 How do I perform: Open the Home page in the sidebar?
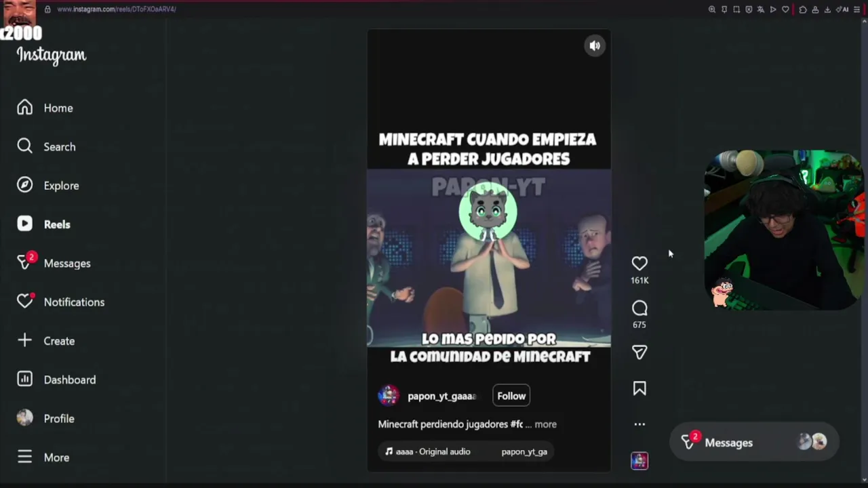(x=45, y=108)
